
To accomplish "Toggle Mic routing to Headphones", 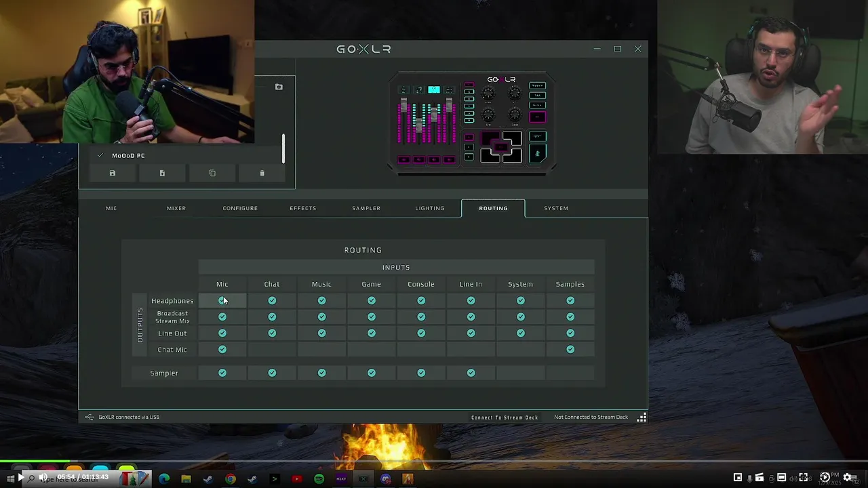I will pyautogui.click(x=222, y=300).
